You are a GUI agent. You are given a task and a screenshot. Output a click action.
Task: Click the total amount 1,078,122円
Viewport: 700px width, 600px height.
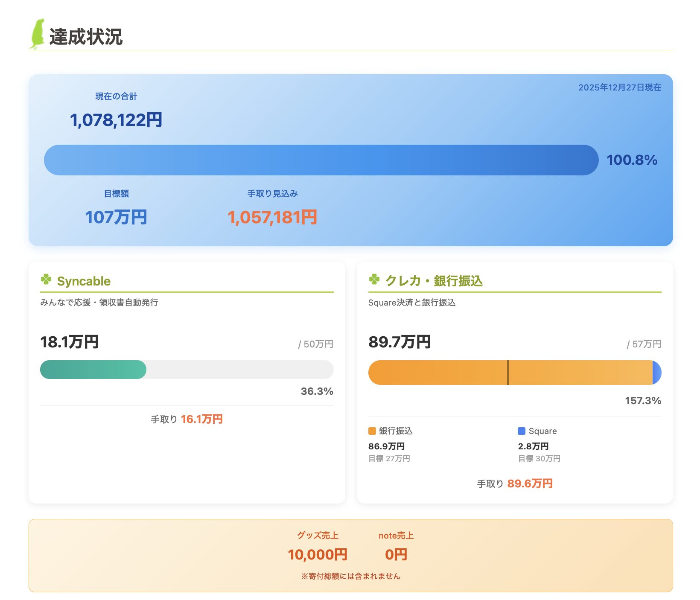click(x=116, y=120)
